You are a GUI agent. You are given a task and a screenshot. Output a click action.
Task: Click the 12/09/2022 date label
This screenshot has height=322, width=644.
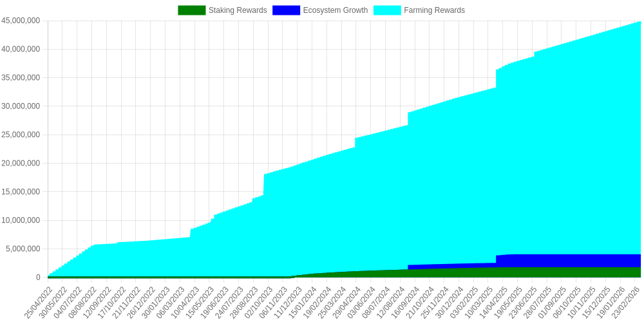pos(97,303)
